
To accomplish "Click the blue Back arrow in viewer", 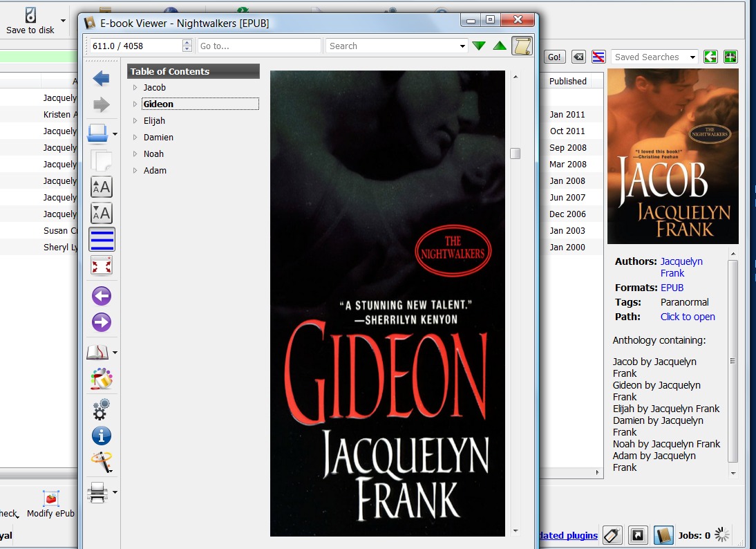I will pos(102,78).
